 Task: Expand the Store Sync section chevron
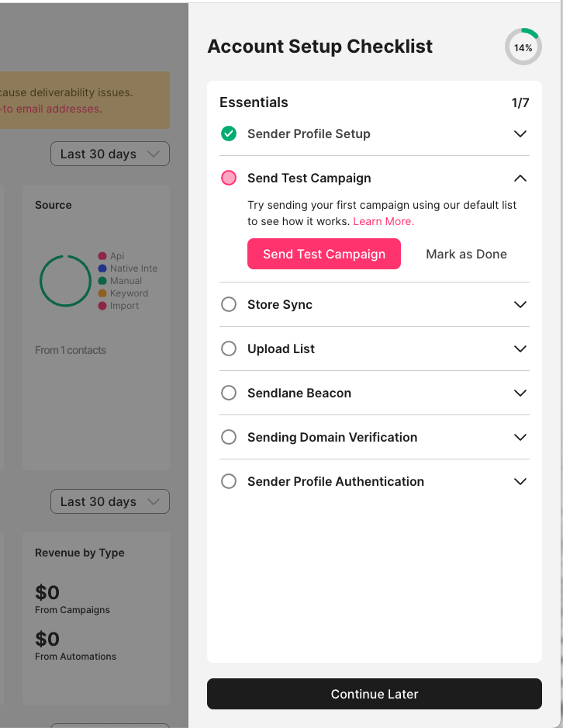pos(520,304)
